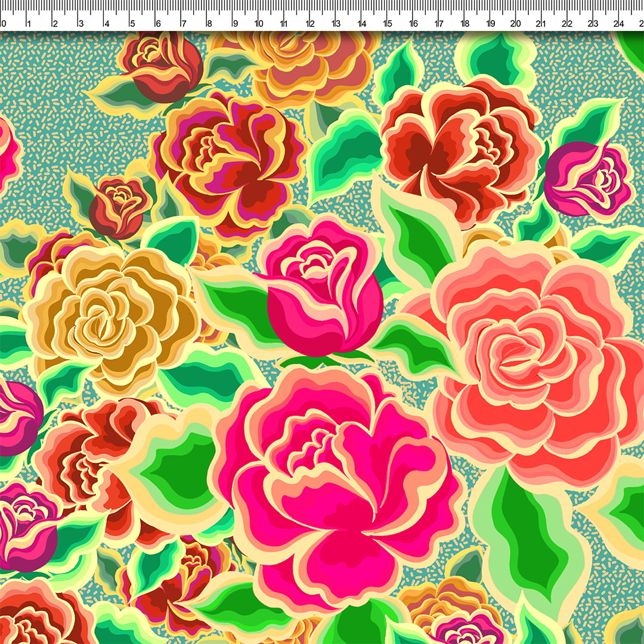Screen dimensions: 644x644
Task: Click the ruler mark labeled 9
Action: click(235, 24)
